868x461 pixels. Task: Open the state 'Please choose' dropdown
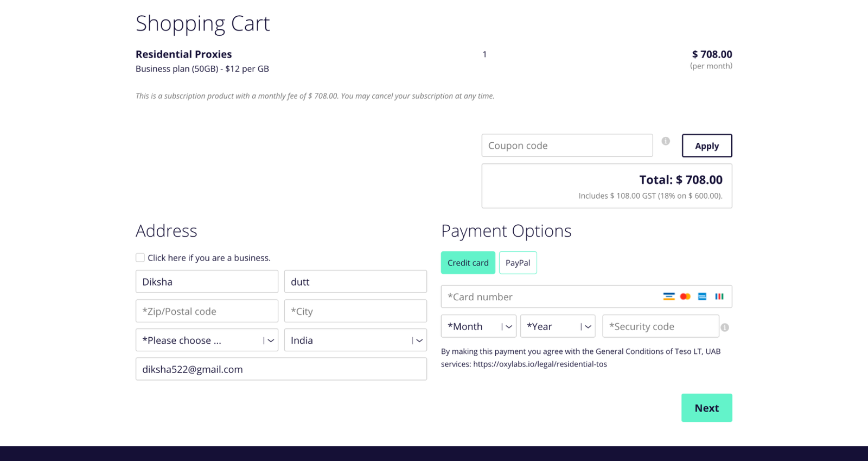tap(207, 340)
